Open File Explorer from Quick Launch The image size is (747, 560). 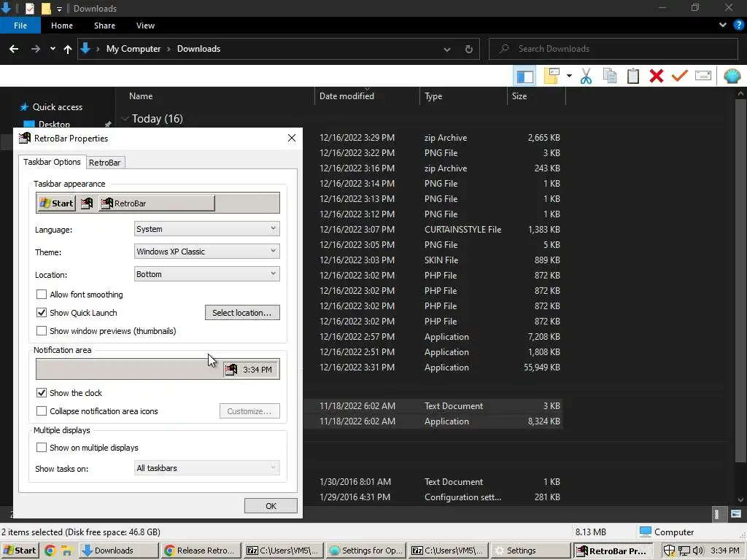(66, 551)
